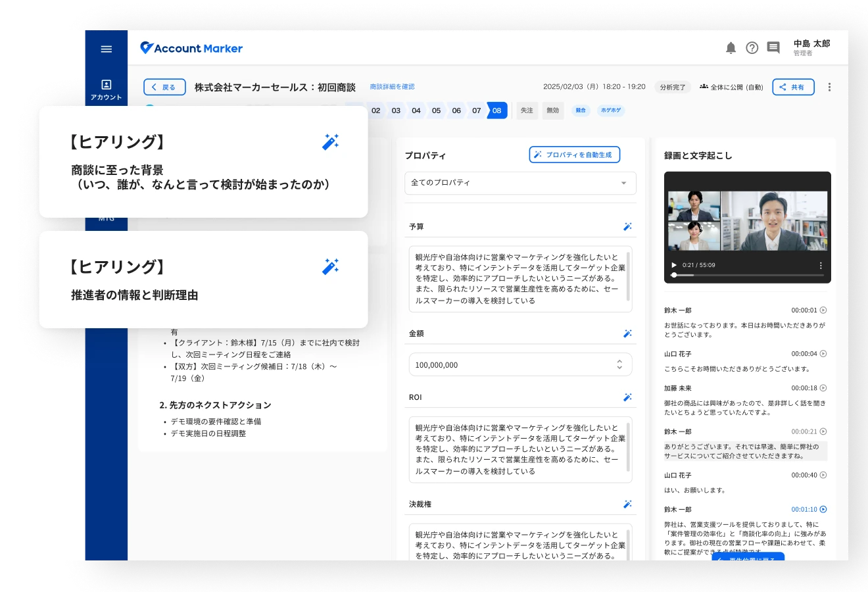Click the プロパティを自動生成 button
The width and height of the screenshot is (868, 592).
point(574,155)
